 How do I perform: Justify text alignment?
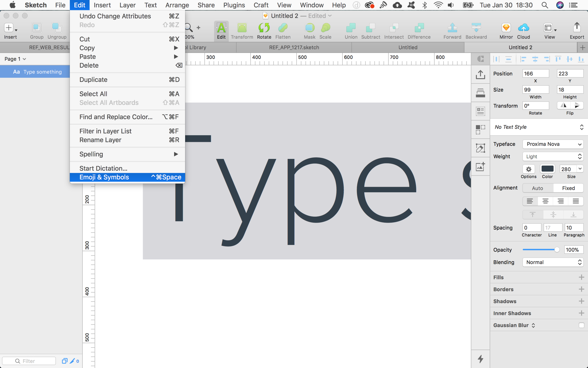coord(576,201)
